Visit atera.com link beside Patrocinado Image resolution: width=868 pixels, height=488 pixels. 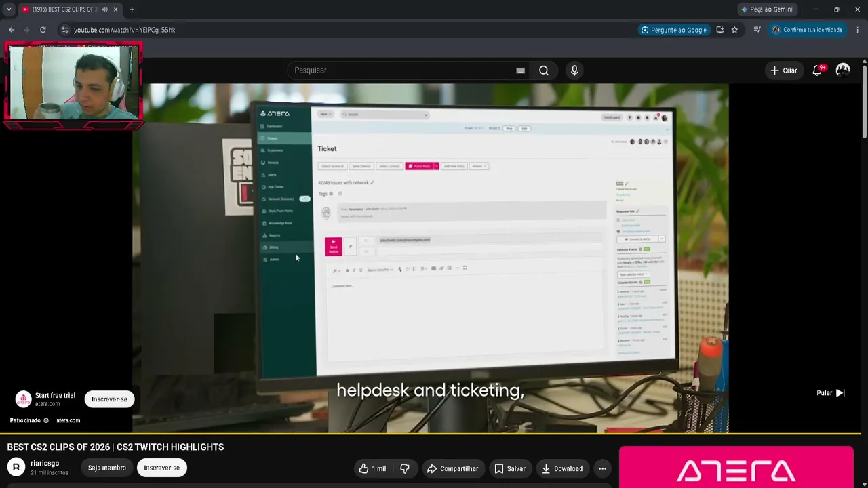pyautogui.click(x=68, y=420)
